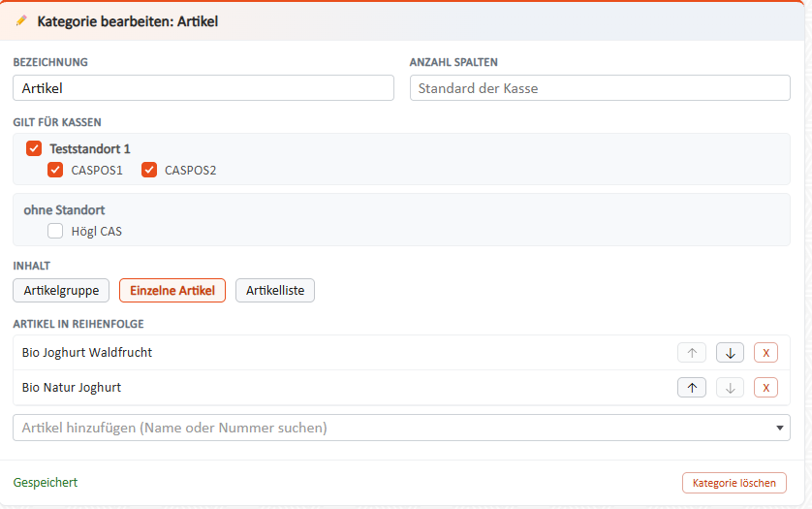Viewport: 812px width, 509px height.
Task: Uncheck the CASPOS1 checkbox
Action: (55, 170)
